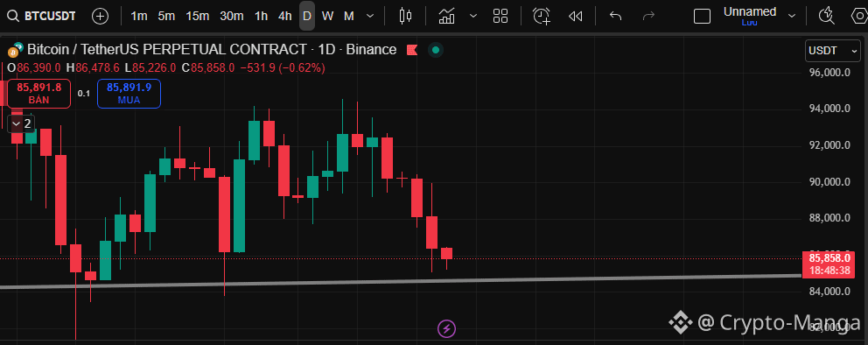Click the red flag icon beside Binance
Screen dimensions: 868x345
[412, 51]
